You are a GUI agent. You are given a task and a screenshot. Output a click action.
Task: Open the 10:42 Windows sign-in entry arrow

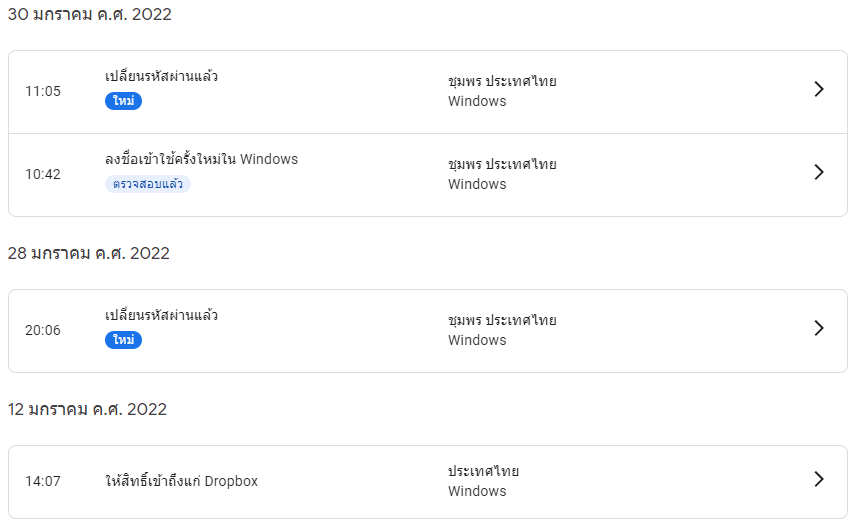tap(819, 173)
